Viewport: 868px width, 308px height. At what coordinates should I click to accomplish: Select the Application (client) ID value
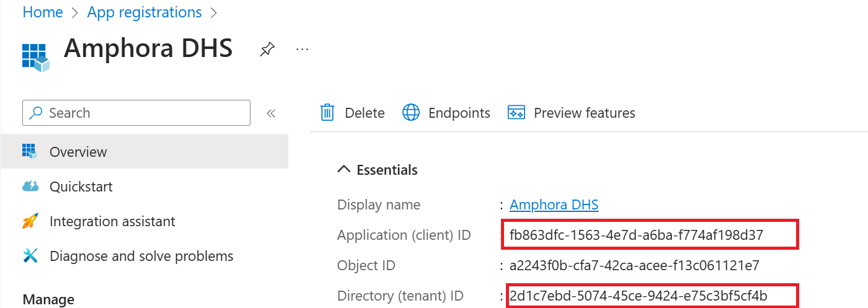pyautogui.click(x=636, y=235)
